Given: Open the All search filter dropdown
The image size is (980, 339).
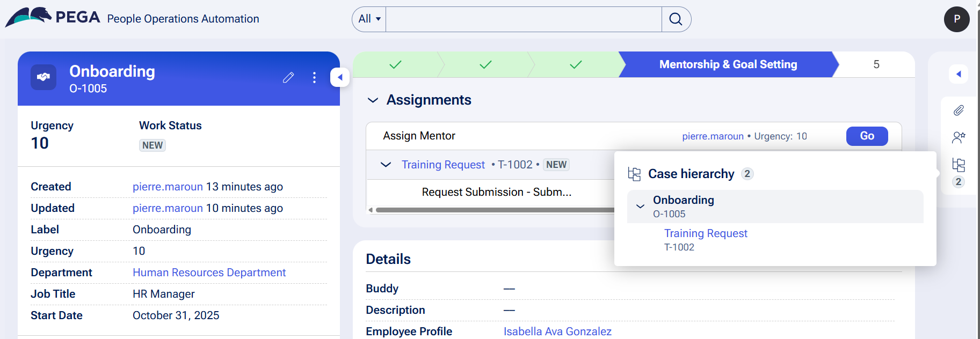Looking at the screenshot, I should tap(369, 19).
